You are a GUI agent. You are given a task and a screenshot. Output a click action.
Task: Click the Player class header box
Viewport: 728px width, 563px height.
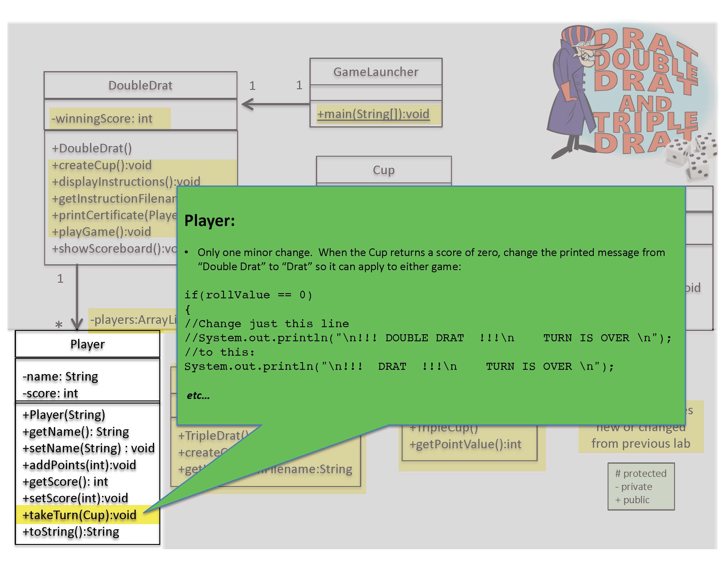coord(87,344)
